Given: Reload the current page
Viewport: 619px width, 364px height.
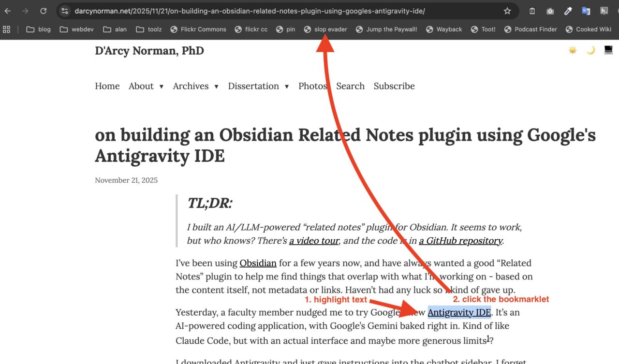Looking at the screenshot, I should click(x=43, y=11).
